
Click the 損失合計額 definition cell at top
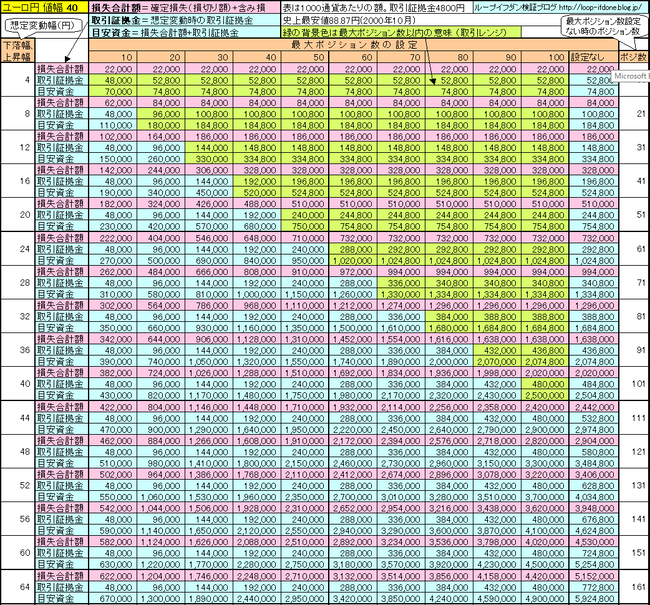(184, 7)
